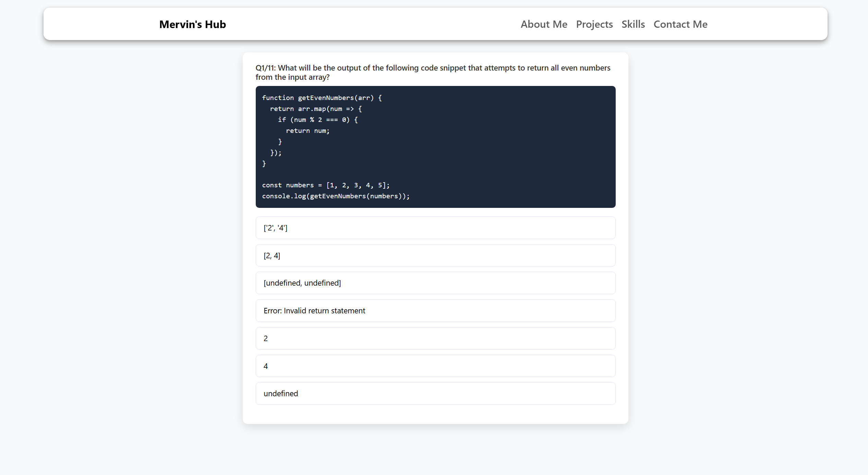Open the About Me page
The height and width of the screenshot is (475, 868).
click(544, 24)
